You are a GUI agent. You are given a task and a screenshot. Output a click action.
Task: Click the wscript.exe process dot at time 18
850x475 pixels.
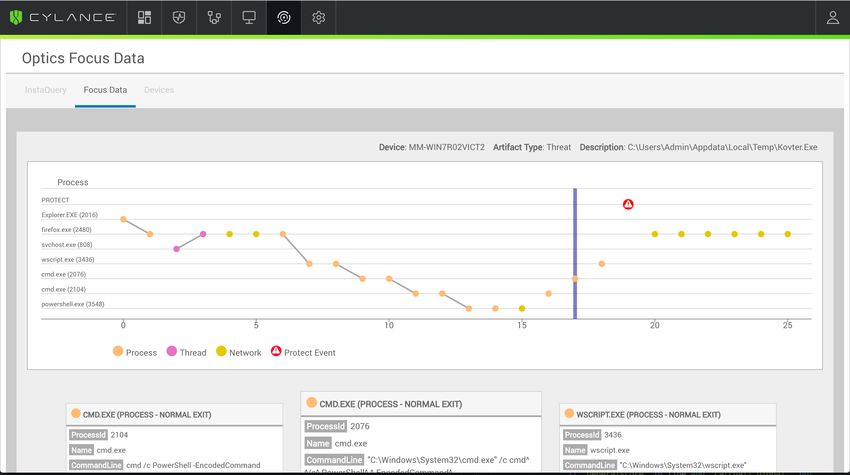(x=601, y=264)
